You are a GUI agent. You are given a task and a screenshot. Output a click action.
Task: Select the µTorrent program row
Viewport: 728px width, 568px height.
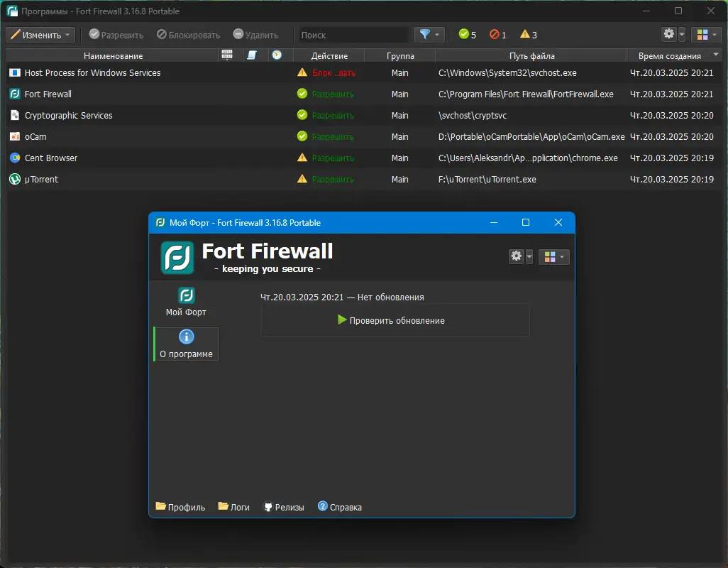(364, 180)
